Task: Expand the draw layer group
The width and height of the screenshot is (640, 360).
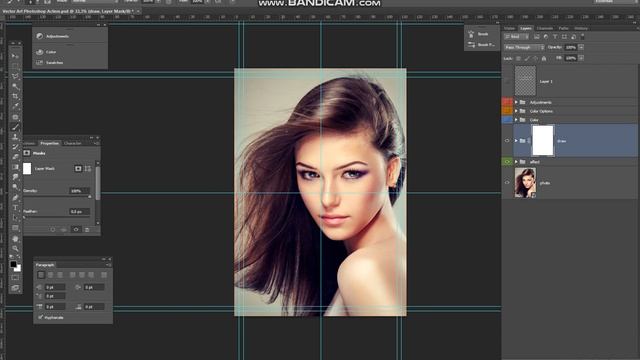Action: (x=516, y=141)
